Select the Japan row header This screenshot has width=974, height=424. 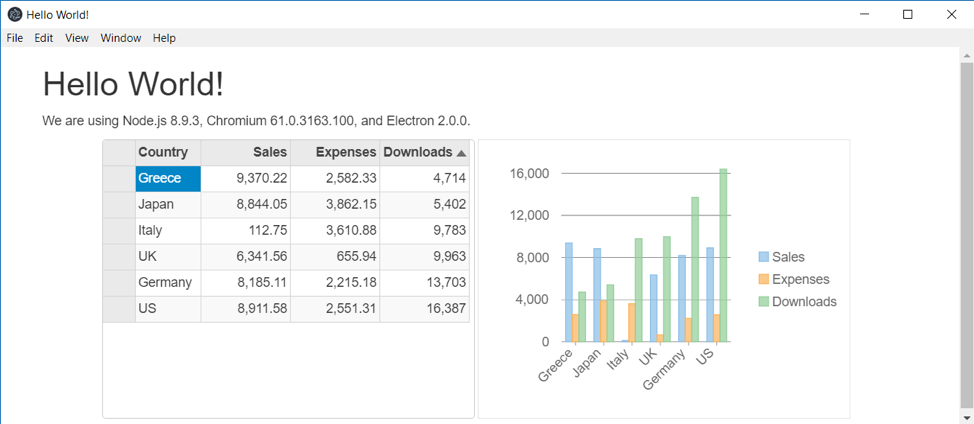coord(119,205)
